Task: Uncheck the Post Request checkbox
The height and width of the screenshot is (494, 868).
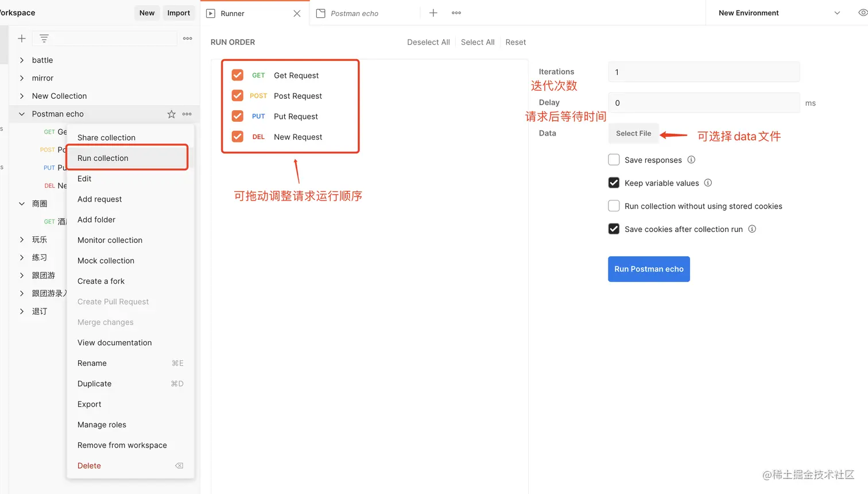Action: point(238,95)
